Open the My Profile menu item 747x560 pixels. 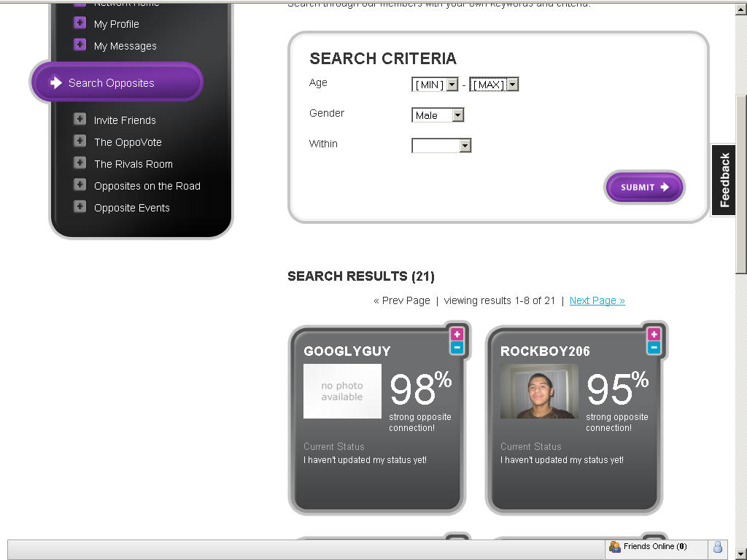[116, 24]
